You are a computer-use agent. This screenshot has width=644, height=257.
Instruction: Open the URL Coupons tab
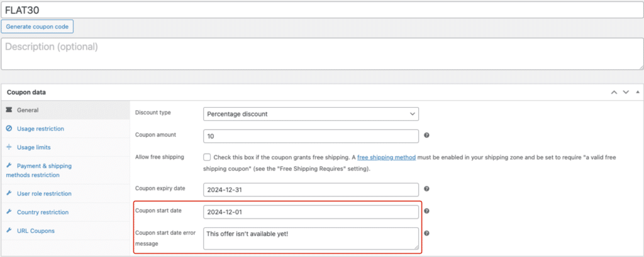[x=65, y=231]
